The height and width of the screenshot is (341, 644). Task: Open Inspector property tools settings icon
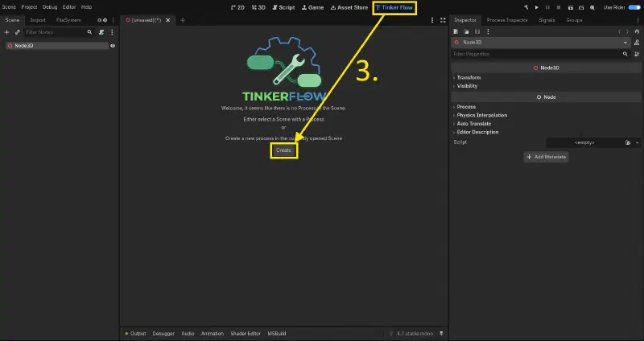pyautogui.click(x=637, y=54)
